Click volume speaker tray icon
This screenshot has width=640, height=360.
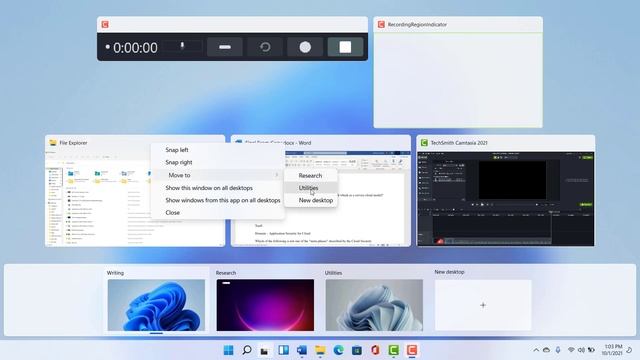[581, 350]
